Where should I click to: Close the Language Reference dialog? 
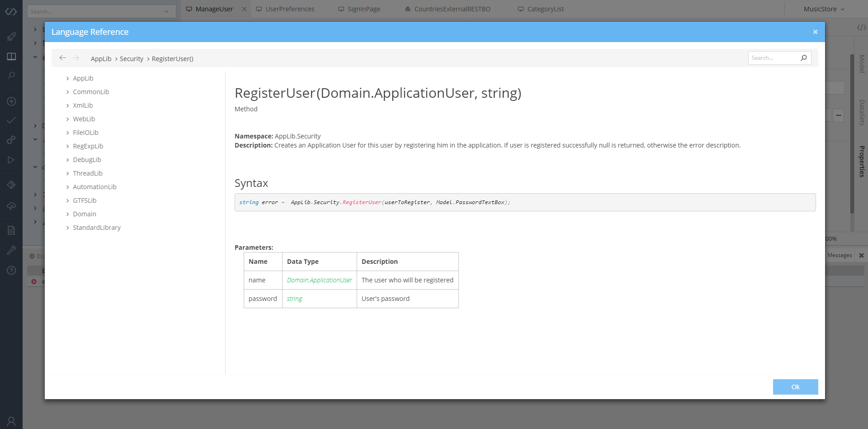click(815, 32)
